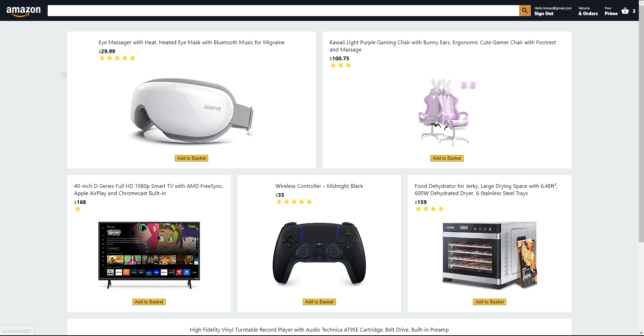Click the single star rating under Smart TV

click(78, 209)
